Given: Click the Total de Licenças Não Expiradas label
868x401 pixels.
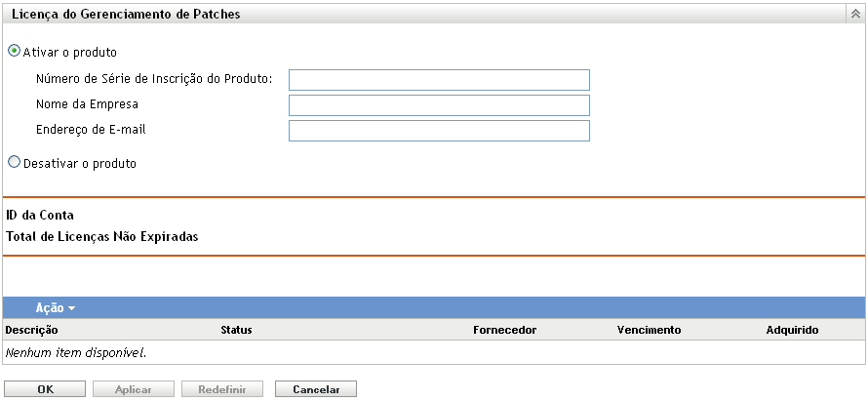Looking at the screenshot, I should tap(102, 236).
